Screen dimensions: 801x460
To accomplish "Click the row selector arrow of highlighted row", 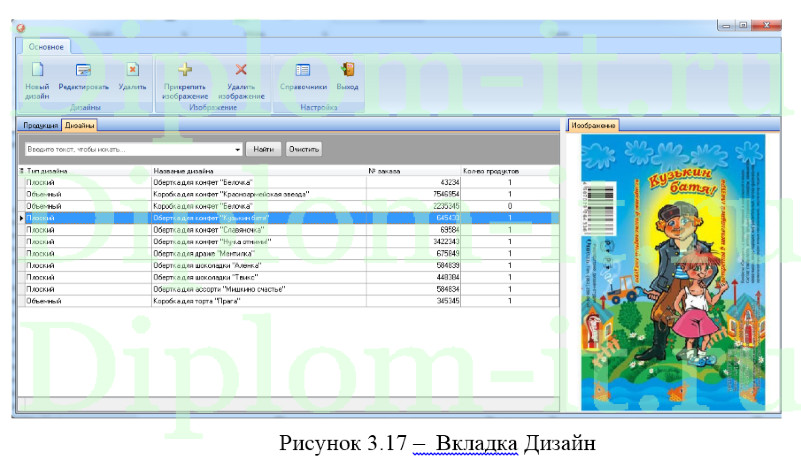I will (x=21, y=218).
